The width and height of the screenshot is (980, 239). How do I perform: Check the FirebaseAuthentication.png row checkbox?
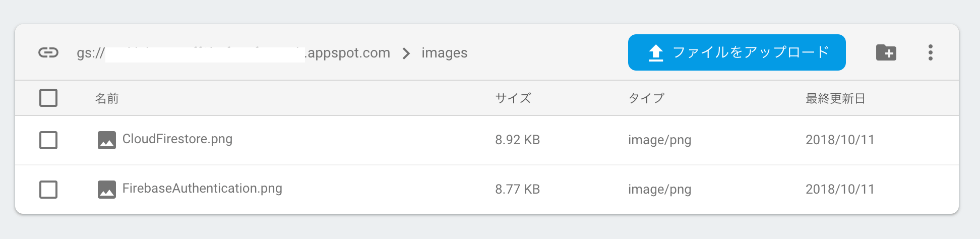[48, 190]
